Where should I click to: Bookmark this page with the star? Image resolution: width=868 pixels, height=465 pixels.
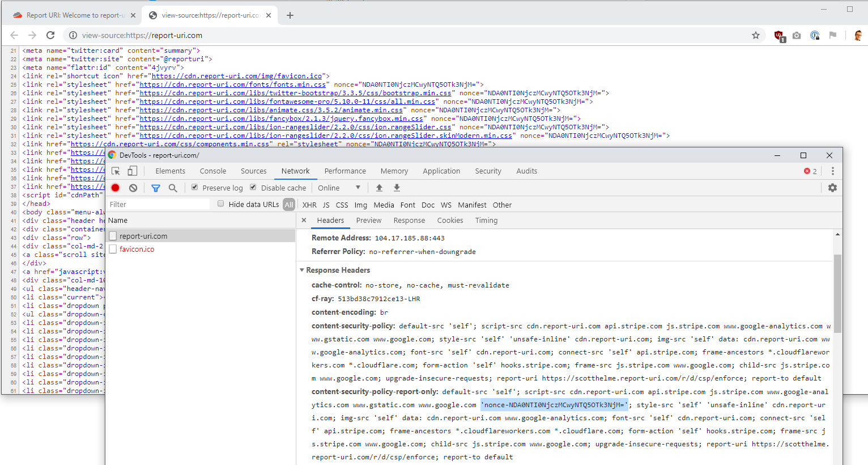click(756, 35)
